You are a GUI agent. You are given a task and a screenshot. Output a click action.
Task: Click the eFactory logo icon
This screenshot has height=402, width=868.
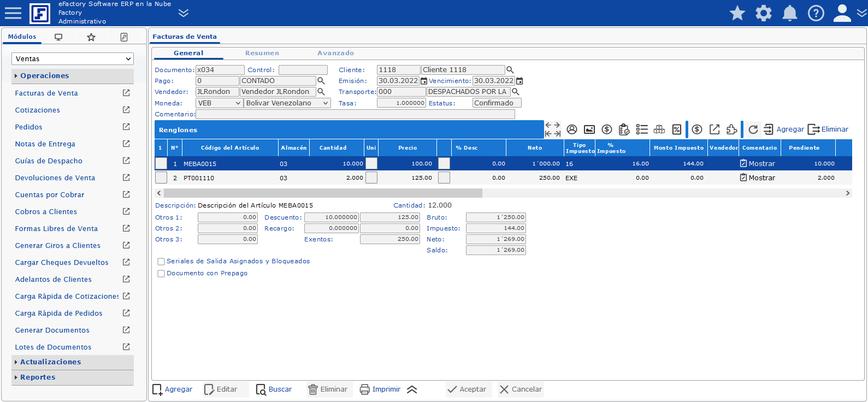40,13
